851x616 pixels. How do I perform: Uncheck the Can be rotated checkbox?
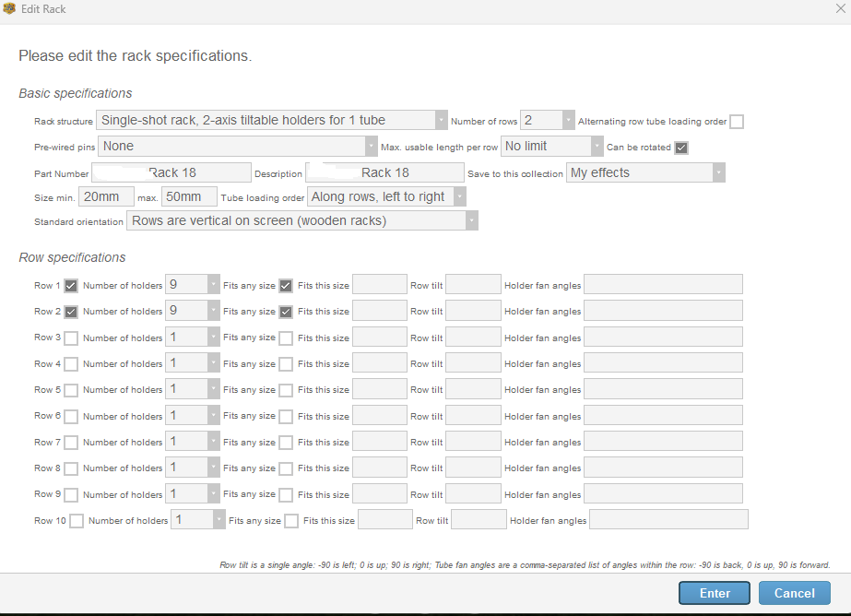pos(681,148)
